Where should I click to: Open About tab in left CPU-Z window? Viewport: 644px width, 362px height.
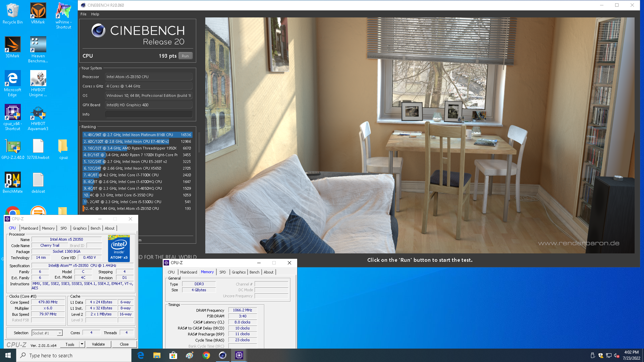coord(110,228)
